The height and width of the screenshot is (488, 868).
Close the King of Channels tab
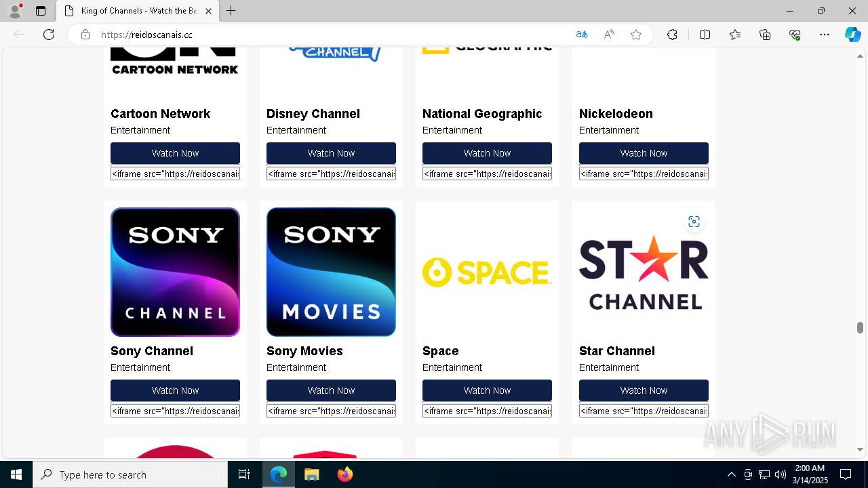pyautogui.click(x=209, y=11)
